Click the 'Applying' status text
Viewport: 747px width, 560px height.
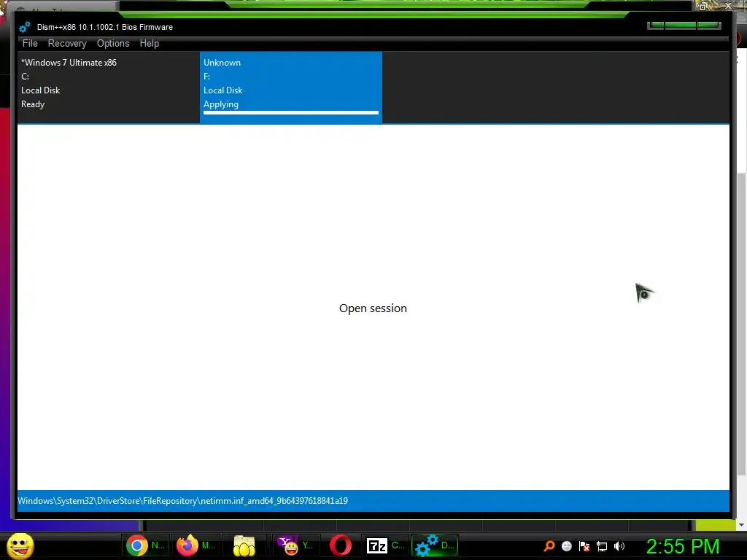pos(221,104)
